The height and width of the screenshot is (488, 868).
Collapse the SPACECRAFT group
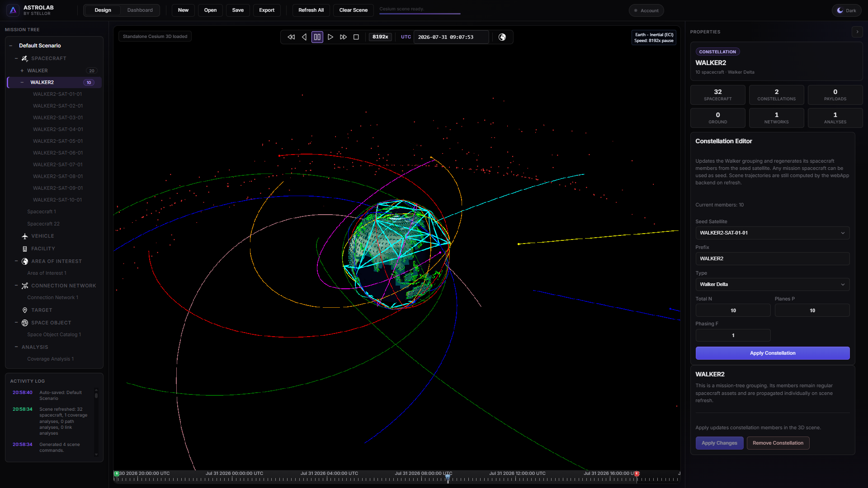coord(16,58)
